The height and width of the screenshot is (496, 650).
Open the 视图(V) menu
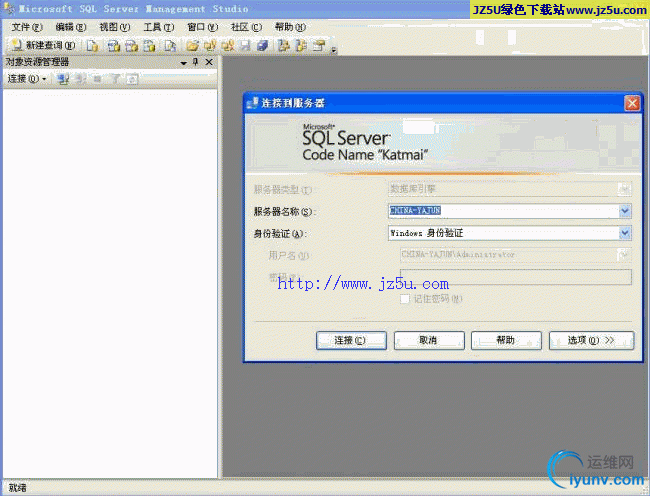[114, 27]
